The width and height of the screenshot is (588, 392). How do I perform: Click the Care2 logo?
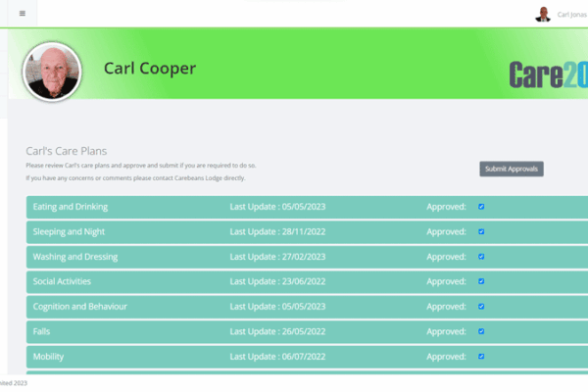(547, 74)
